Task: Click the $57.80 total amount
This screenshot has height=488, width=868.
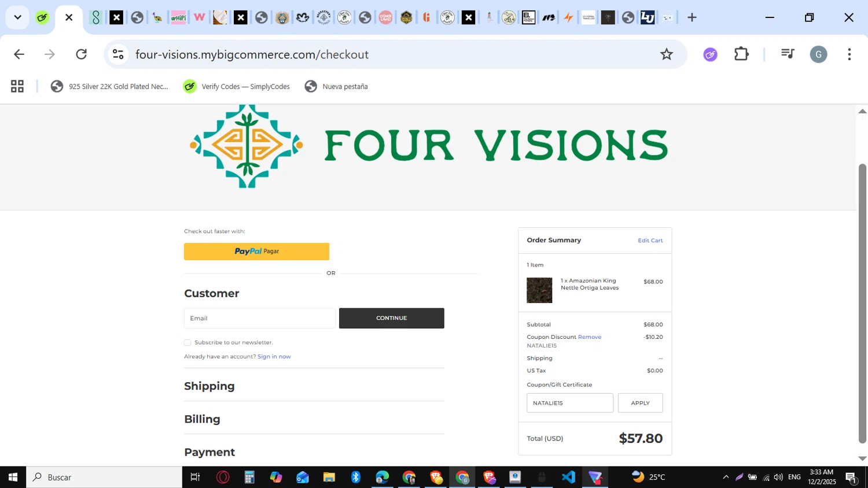Action: pos(641,438)
